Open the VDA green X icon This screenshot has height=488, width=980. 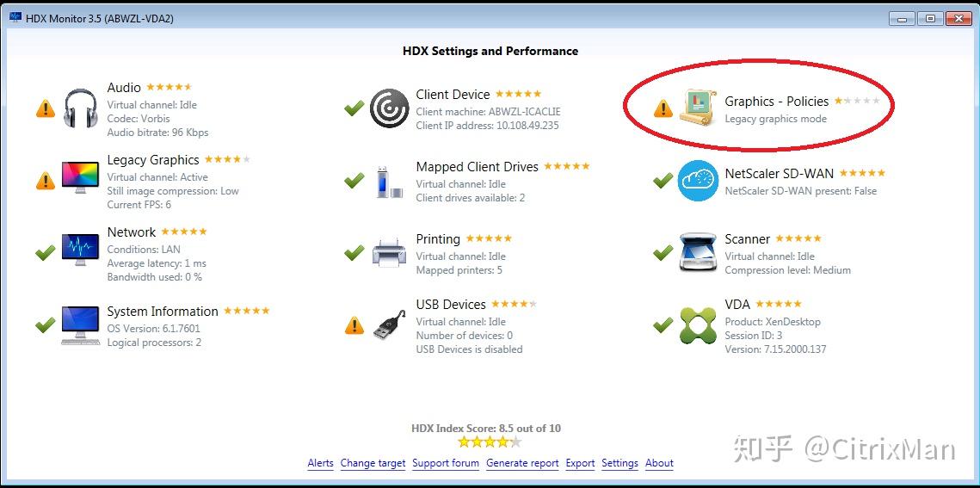698,325
